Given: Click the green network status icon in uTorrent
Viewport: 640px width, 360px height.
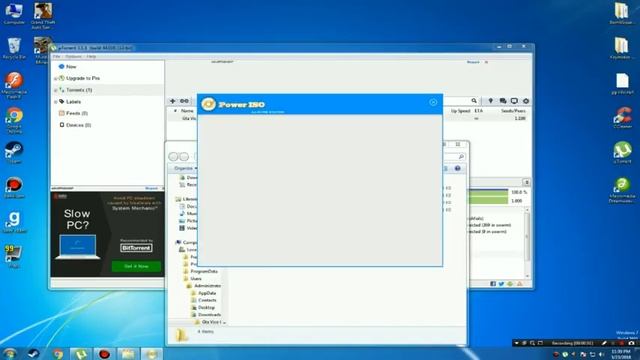Looking at the screenshot, I should pyautogui.click(x=510, y=284).
